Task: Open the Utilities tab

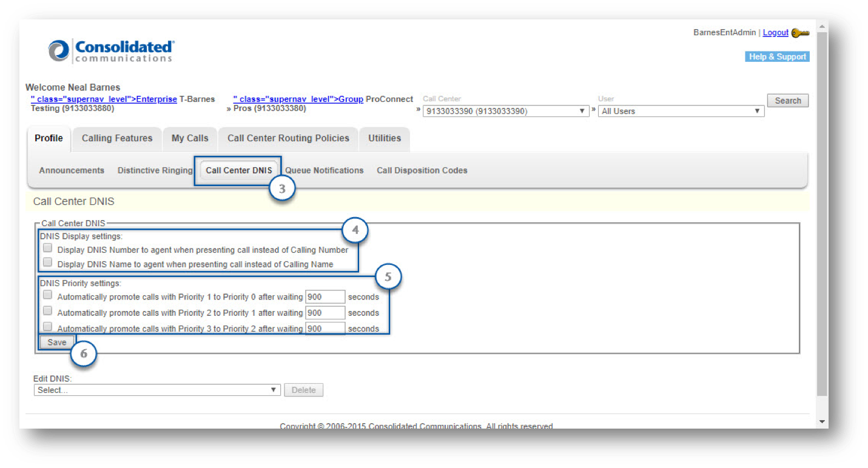Action: [385, 138]
